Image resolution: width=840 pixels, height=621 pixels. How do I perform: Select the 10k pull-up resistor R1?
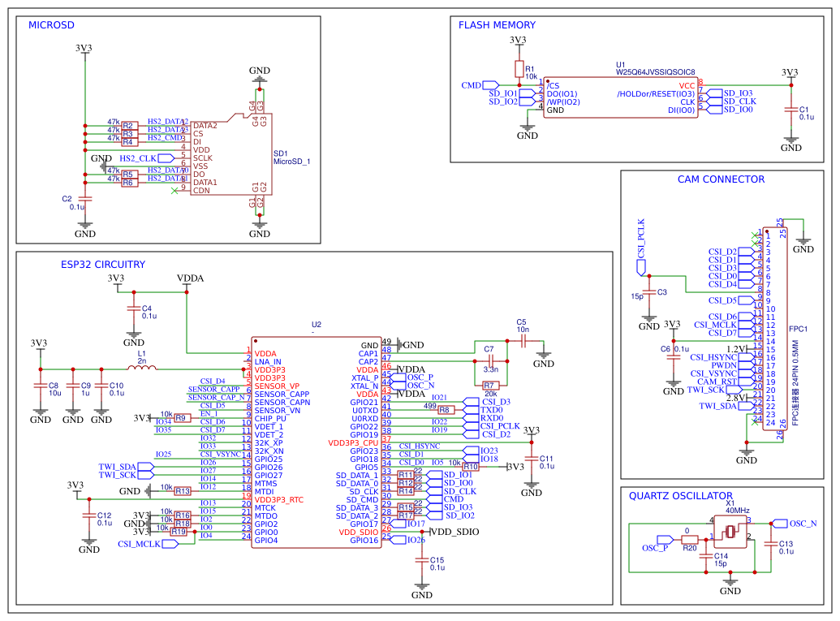519,69
